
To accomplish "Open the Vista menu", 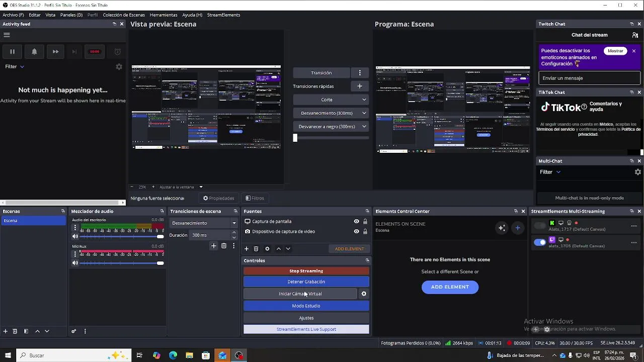I will [50, 15].
